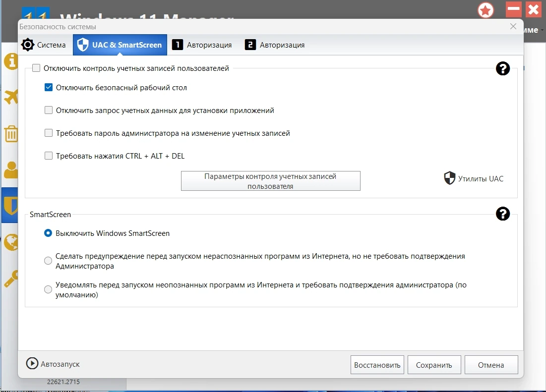Close the Безопасность системы dialog

[x=513, y=26]
